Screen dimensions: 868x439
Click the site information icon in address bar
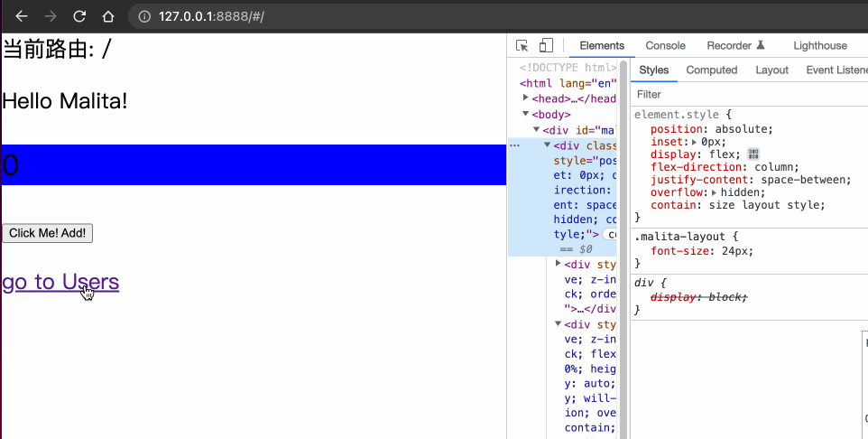pos(144,16)
